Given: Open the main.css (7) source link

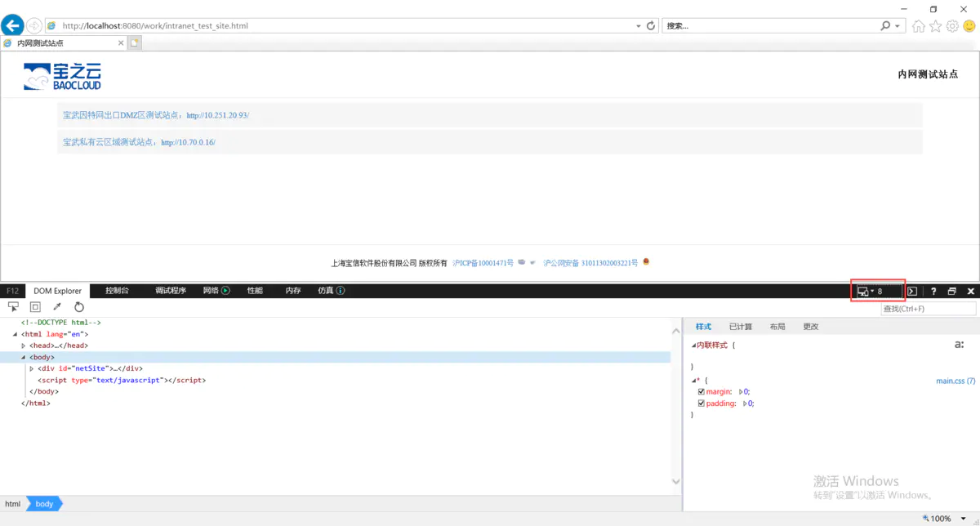Looking at the screenshot, I should coord(955,381).
